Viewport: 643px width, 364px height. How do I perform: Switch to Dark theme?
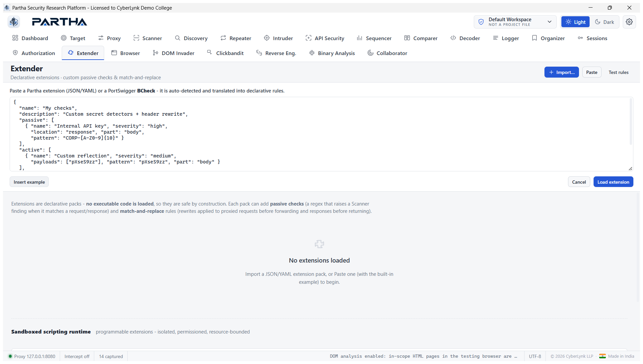(604, 22)
